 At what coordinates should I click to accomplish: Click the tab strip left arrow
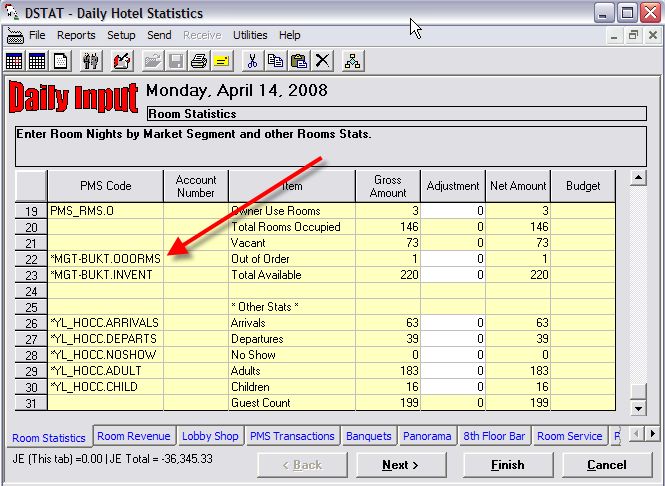[636, 434]
